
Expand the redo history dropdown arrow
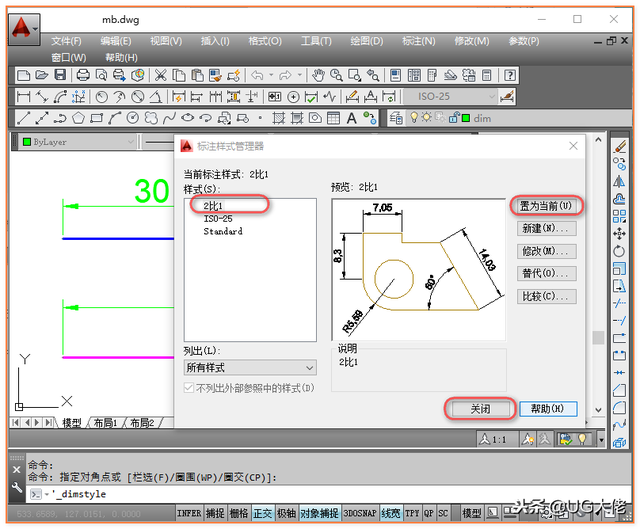coord(300,76)
